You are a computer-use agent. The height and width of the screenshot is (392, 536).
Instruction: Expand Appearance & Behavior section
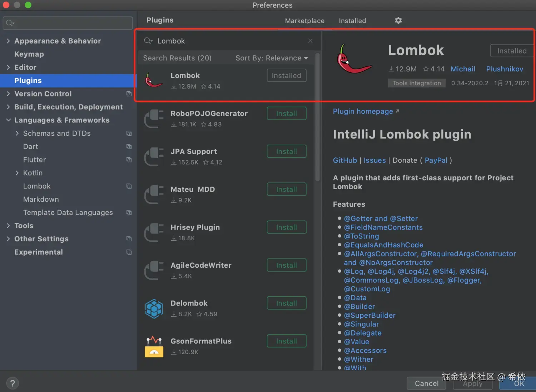[8, 41]
